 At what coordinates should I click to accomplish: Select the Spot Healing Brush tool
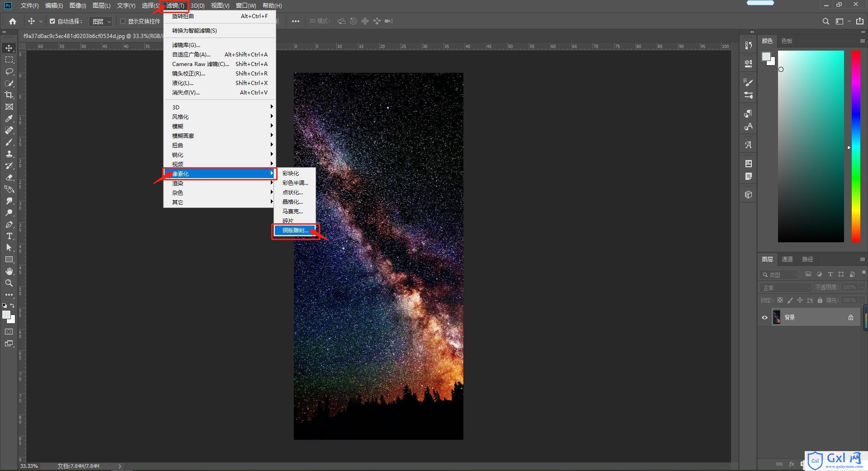9,130
